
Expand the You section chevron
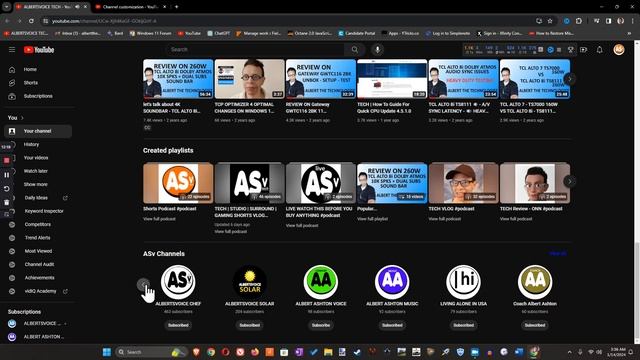[x=22, y=118]
